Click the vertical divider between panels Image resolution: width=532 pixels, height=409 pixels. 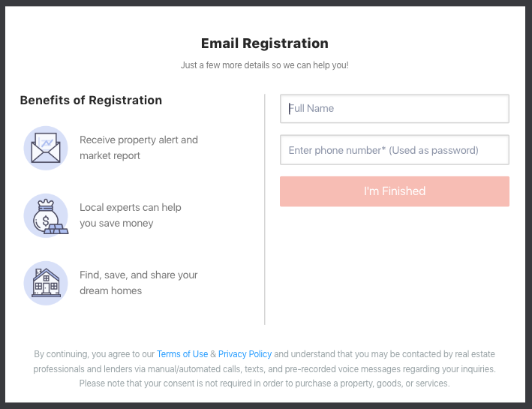(265, 210)
